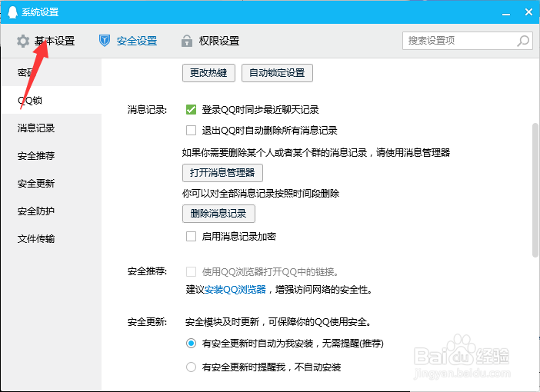Open the 安装QQ浏览器 link
This screenshot has width=540, height=392.
click(235, 290)
